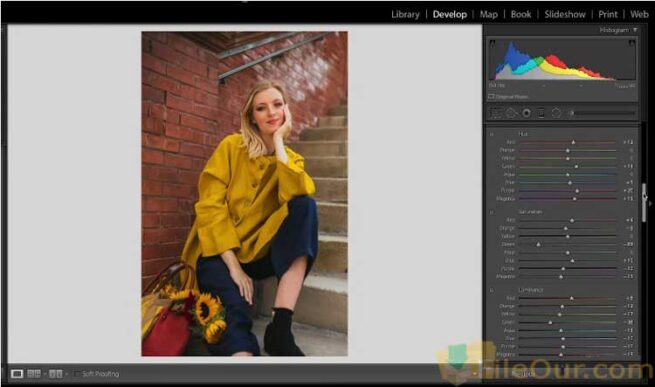Screen dimensions: 655x387
Task: Open the Map module
Action: [x=488, y=14]
